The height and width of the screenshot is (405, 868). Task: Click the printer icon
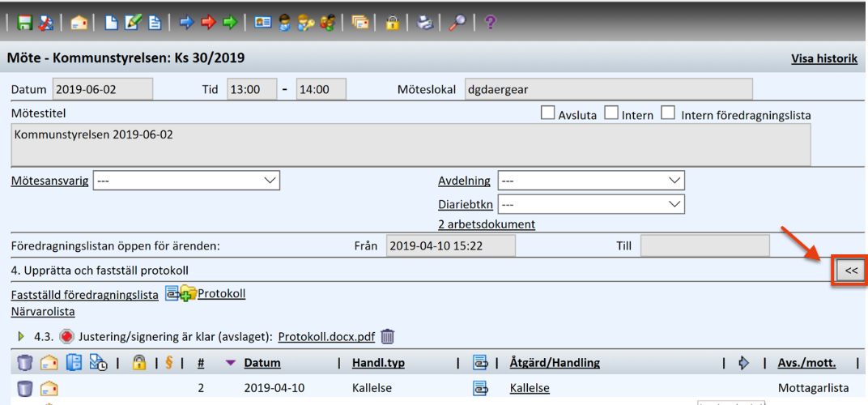pos(424,23)
